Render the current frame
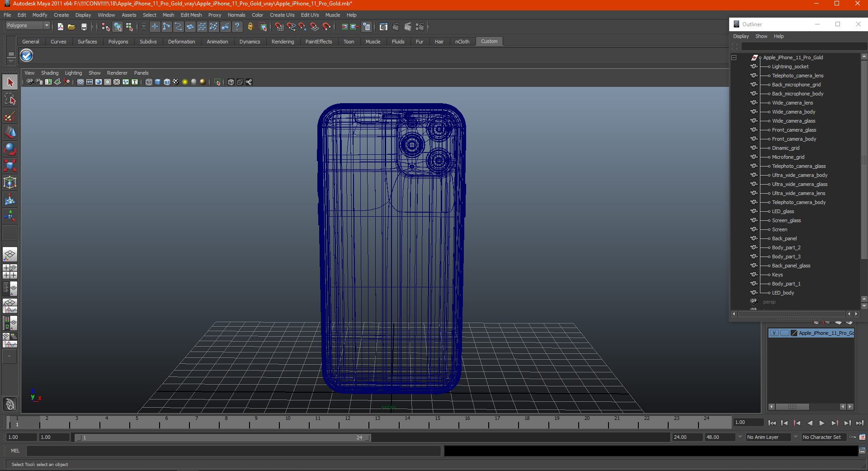 [x=396, y=27]
